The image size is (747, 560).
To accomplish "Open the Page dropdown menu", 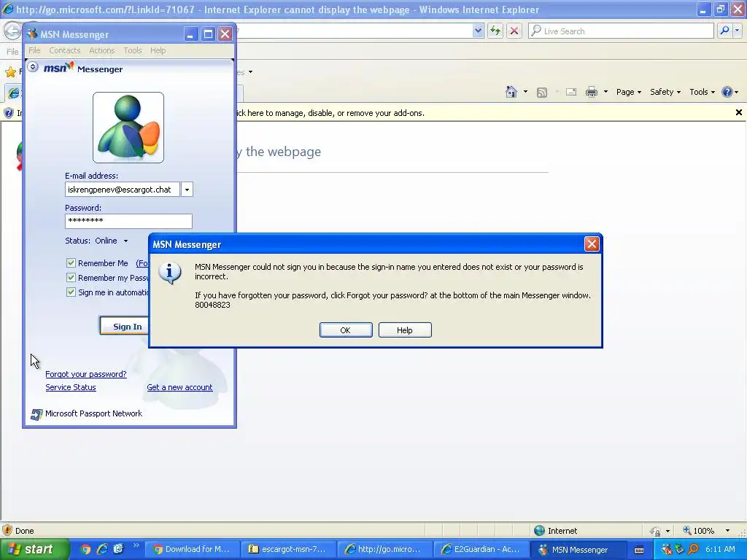I will point(628,92).
